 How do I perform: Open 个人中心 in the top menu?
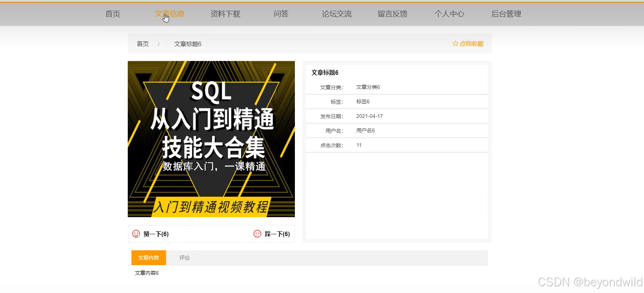449,14
